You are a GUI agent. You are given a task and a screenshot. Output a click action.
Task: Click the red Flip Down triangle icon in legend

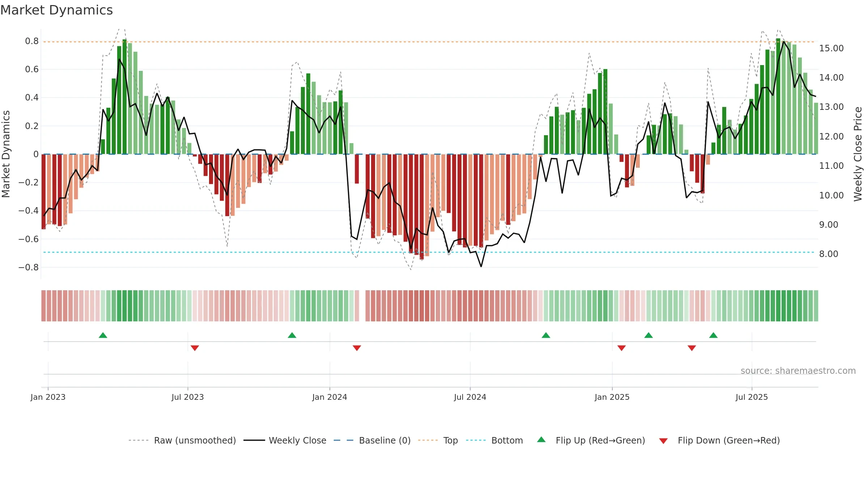pyautogui.click(x=663, y=441)
